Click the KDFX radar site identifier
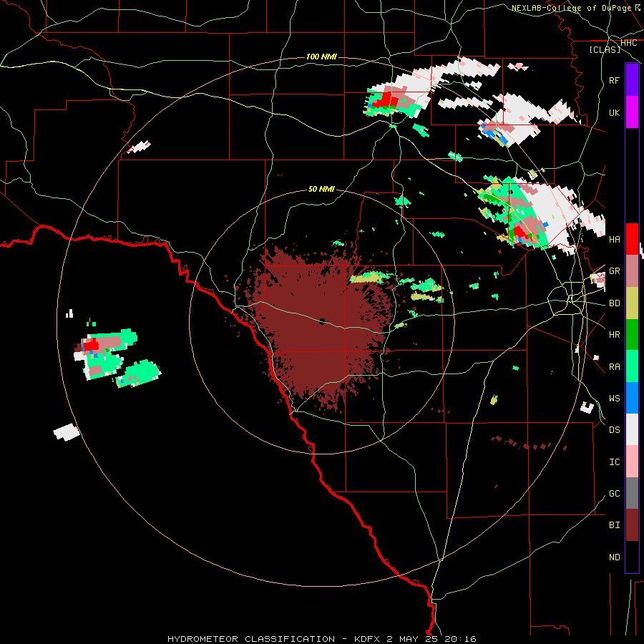 pos(368,639)
